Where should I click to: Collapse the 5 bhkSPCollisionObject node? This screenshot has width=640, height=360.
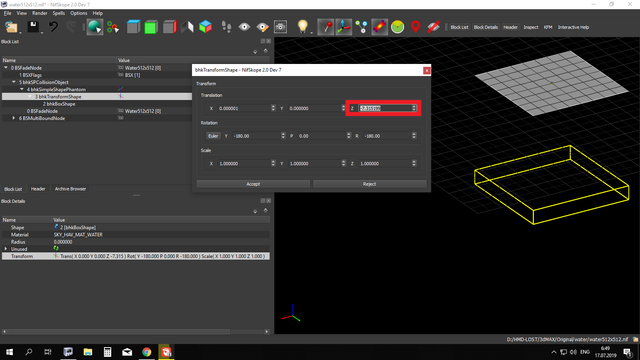(14, 82)
